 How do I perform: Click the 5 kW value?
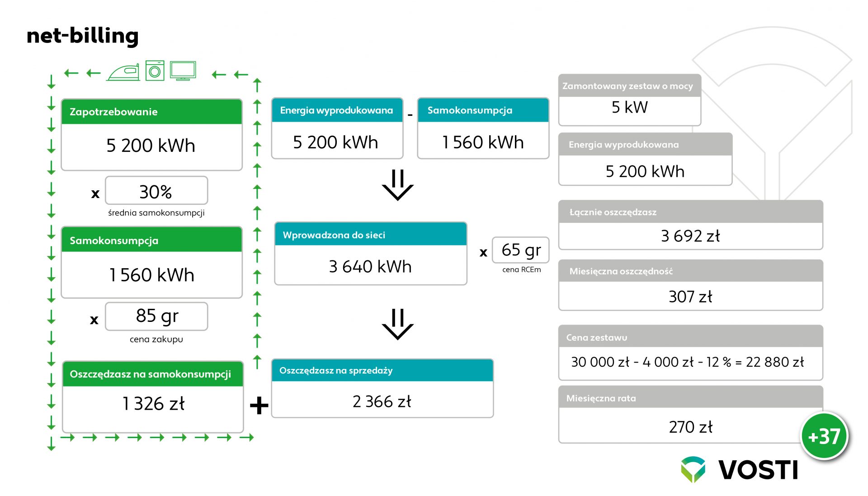tap(630, 107)
